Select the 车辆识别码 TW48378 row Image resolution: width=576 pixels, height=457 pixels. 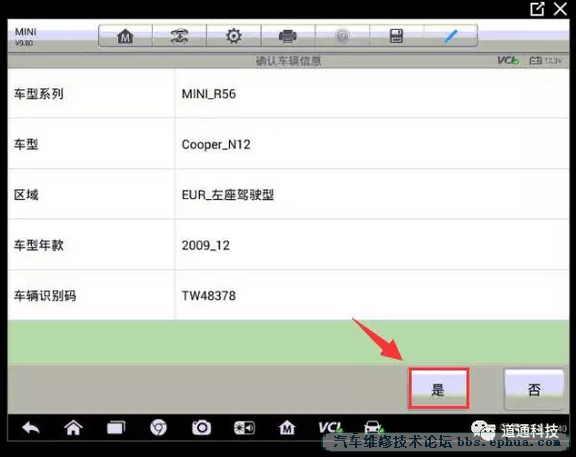288,295
